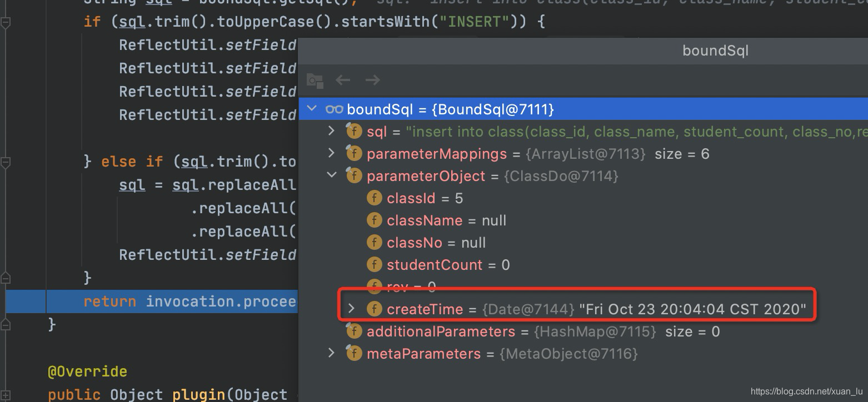This screenshot has width=868, height=402.
Task: Click the boundSql popup title bar
Action: (715, 51)
